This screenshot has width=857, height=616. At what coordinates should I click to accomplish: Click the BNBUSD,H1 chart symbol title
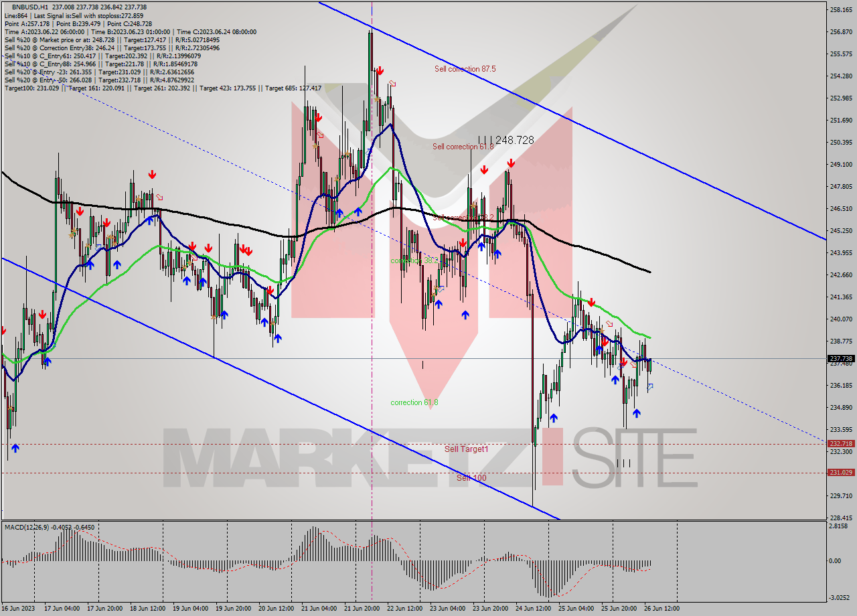[31, 7]
